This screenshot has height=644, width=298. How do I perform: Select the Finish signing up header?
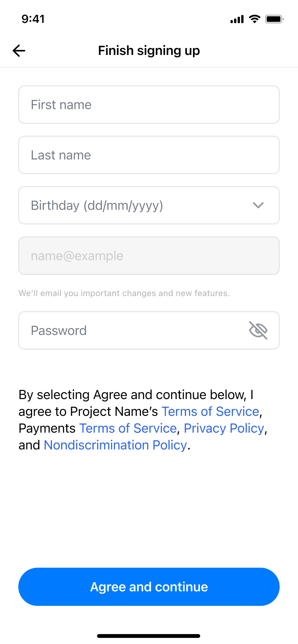point(149,50)
